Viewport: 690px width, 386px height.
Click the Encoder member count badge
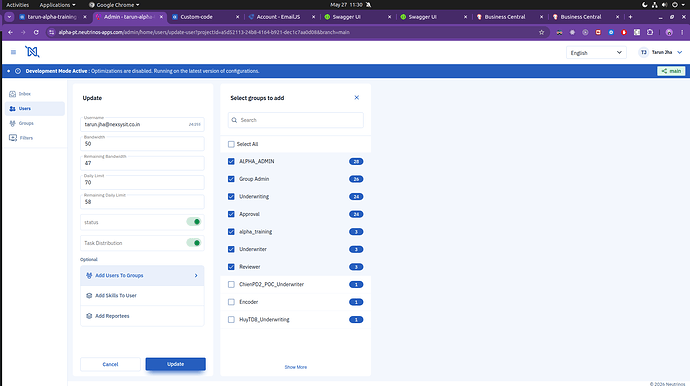tap(356, 302)
